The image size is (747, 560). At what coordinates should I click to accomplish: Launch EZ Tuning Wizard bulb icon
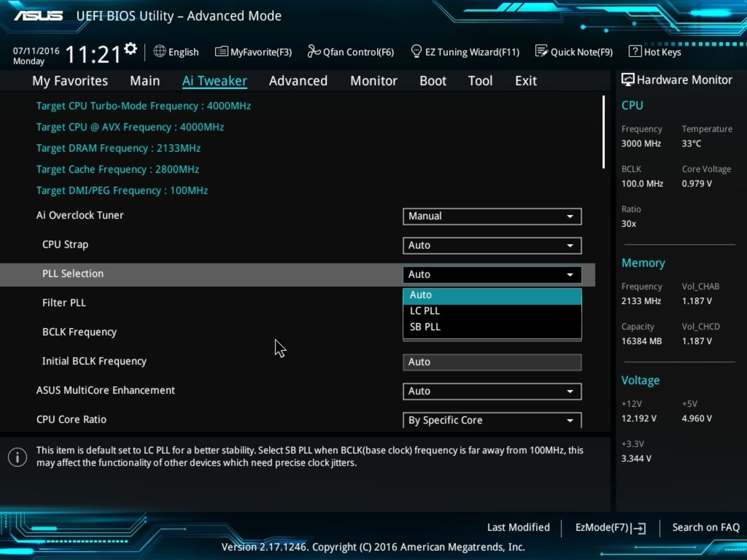[x=416, y=52]
